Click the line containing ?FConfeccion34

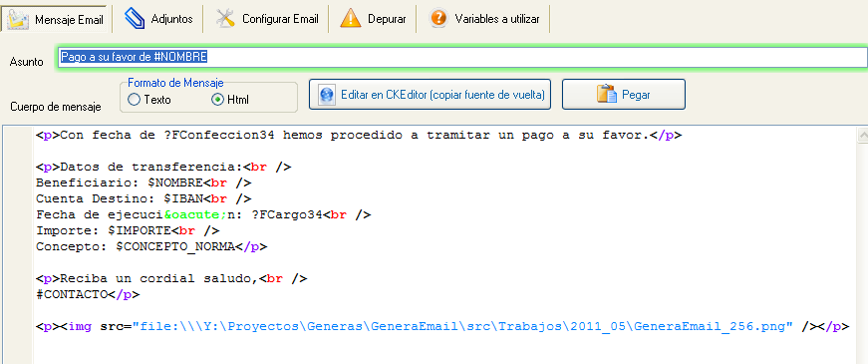pyautogui.click(x=359, y=136)
